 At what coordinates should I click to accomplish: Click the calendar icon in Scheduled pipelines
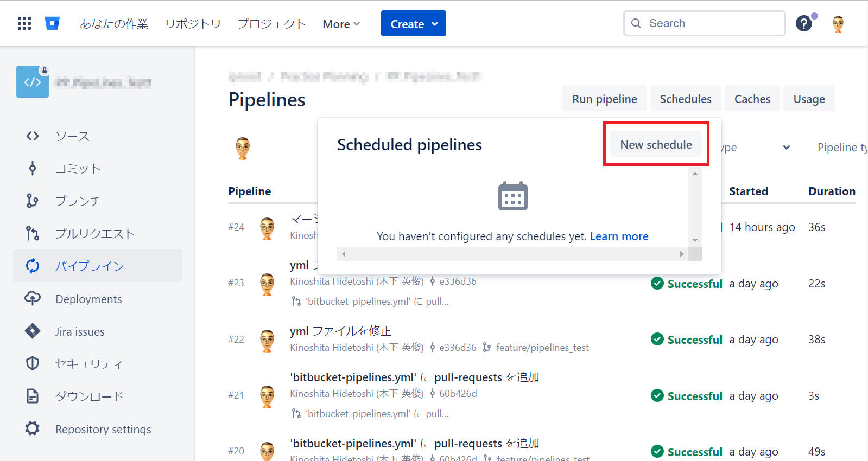[x=513, y=196]
